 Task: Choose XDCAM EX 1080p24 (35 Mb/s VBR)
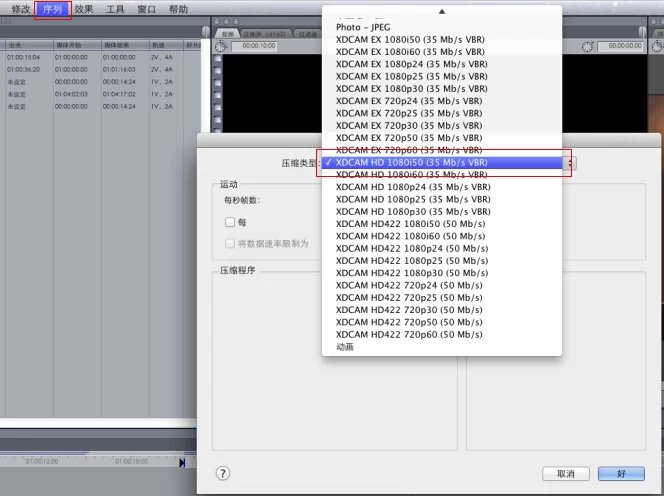[442, 64]
